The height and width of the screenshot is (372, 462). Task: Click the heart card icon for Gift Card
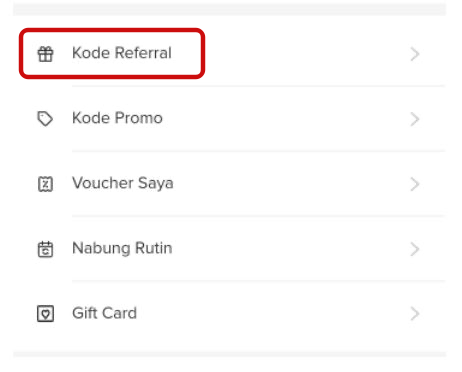[x=45, y=314]
